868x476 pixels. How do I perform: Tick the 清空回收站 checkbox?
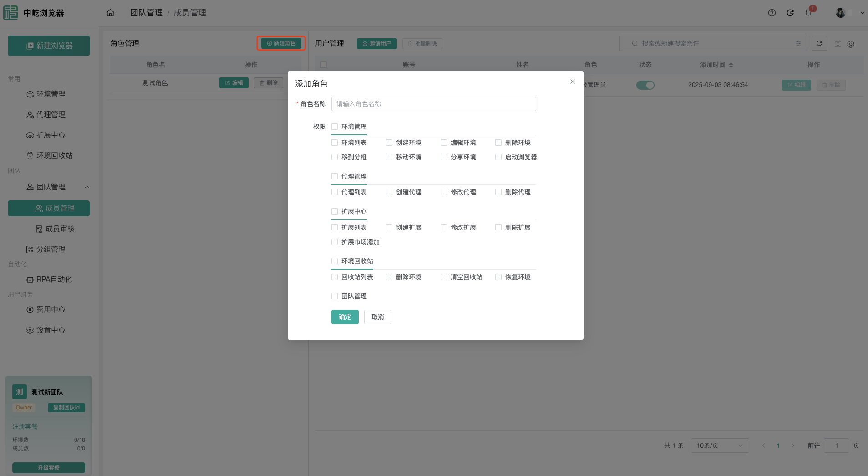[x=444, y=277]
